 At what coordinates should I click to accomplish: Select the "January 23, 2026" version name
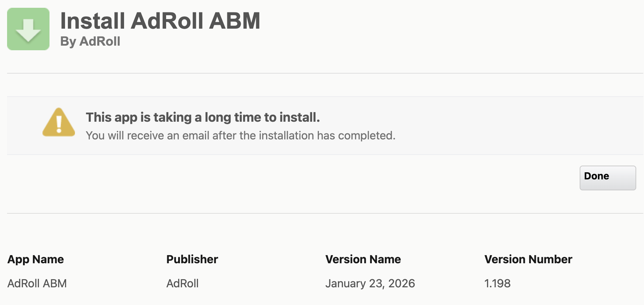click(370, 283)
